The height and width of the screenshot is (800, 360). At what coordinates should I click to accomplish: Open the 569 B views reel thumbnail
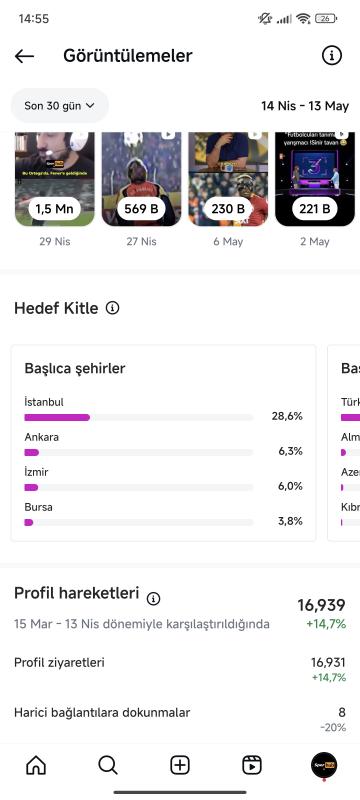pyautogui.click(x=141, y=179)
